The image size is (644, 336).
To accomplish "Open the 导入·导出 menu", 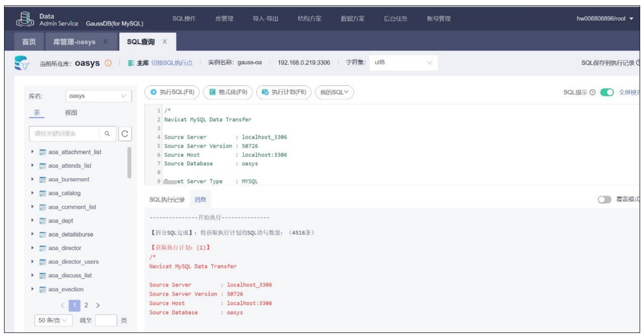I will 265,19.
